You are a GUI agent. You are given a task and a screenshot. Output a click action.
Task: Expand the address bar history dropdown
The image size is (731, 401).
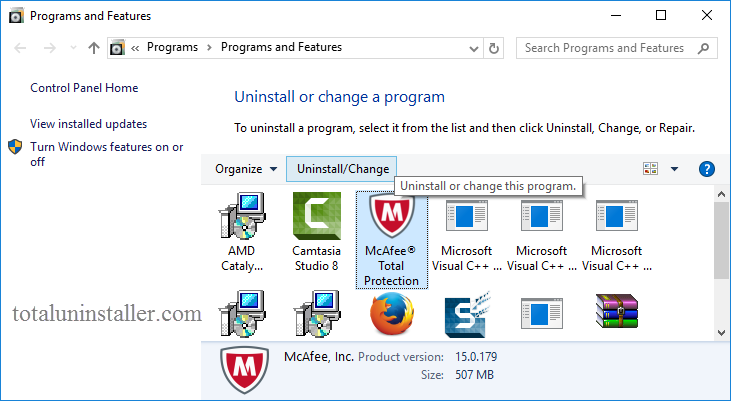[474, 48]
